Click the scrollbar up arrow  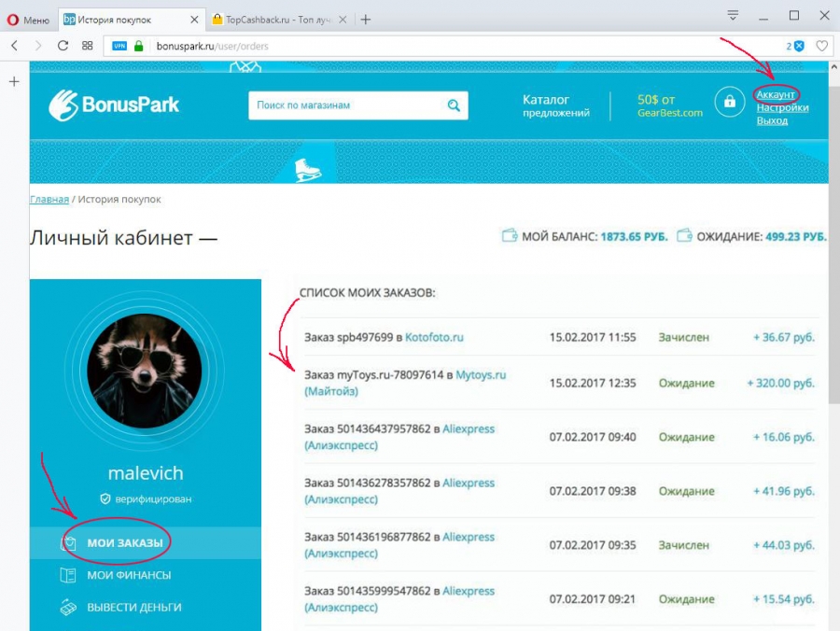click(x=834, y=67)
